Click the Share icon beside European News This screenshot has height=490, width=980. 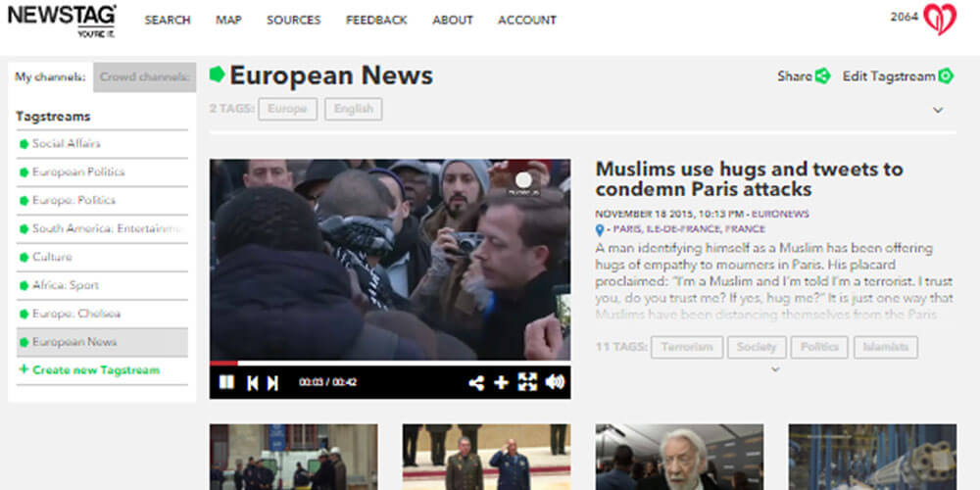[823, 76]
